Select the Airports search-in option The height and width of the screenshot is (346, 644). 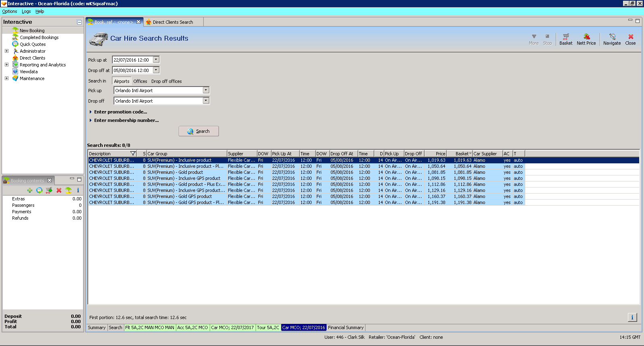[122, 81]
